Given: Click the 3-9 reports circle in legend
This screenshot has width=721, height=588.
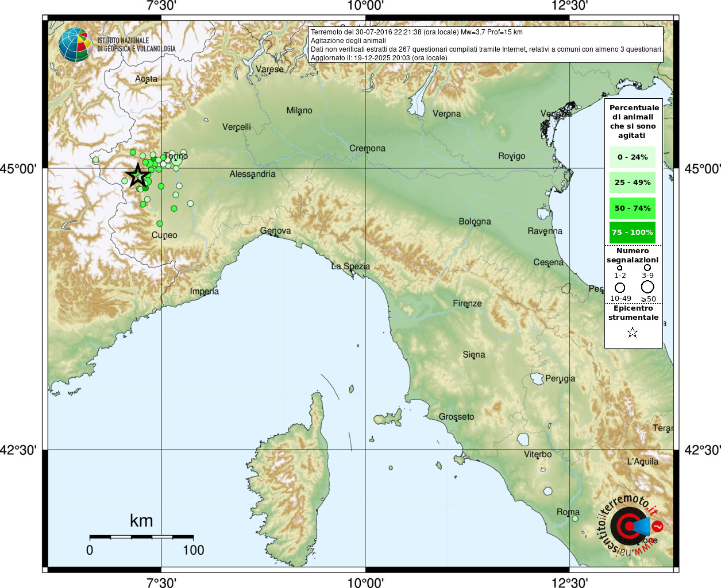Looking at the screenshot, I should point(647,268).
